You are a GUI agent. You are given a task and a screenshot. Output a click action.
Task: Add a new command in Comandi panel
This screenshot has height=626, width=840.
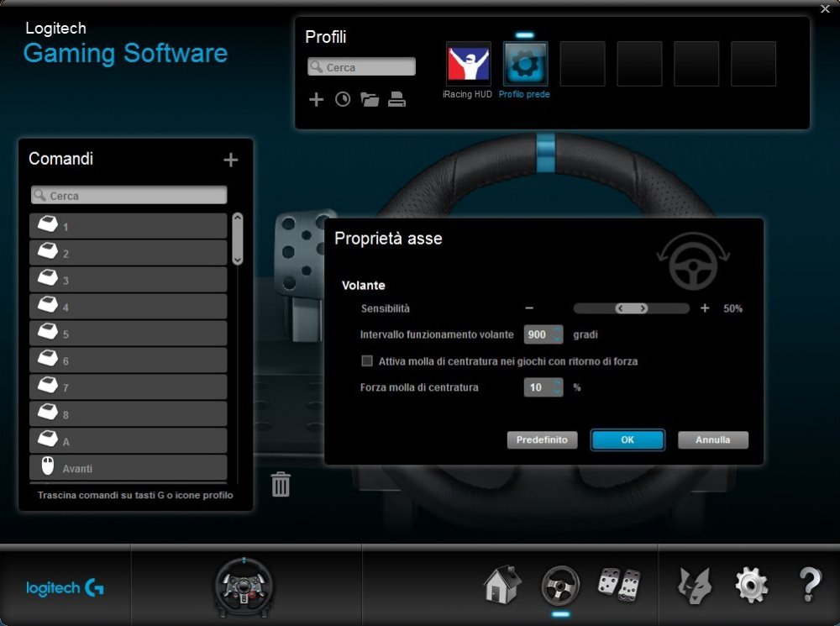pyautogui.click(x=231, y=160)
